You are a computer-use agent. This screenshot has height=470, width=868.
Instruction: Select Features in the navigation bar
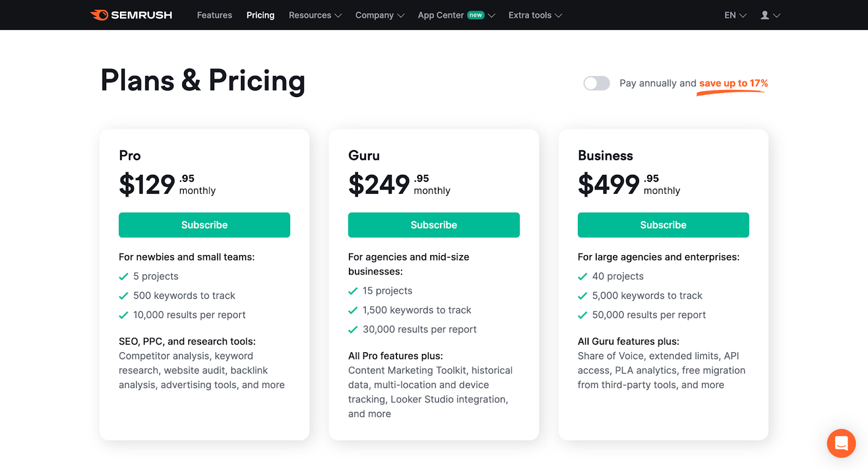coord(214,15)
